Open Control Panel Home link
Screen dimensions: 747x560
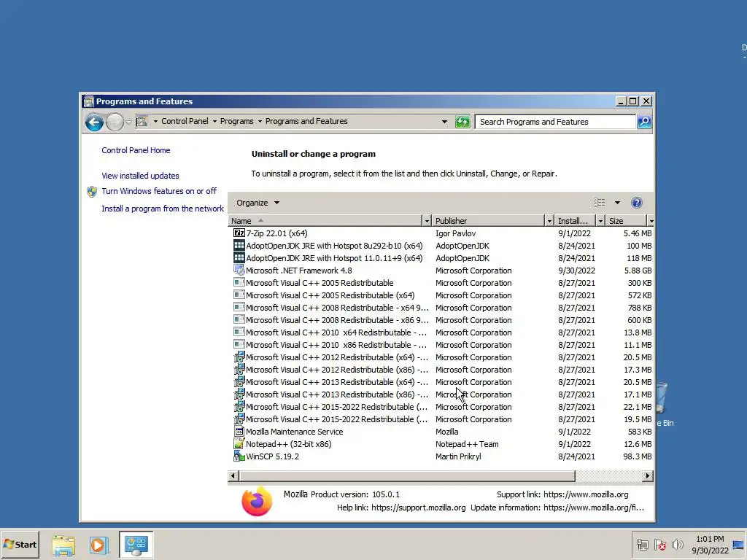[136, 150]
